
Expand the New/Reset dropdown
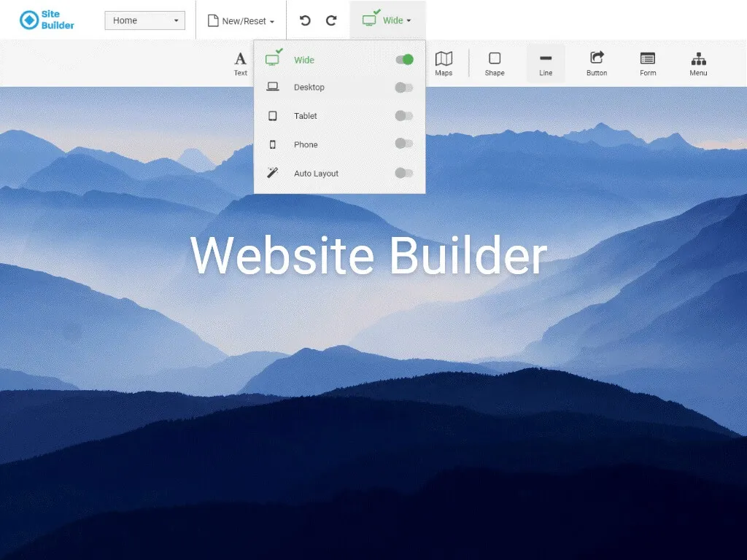241,20
